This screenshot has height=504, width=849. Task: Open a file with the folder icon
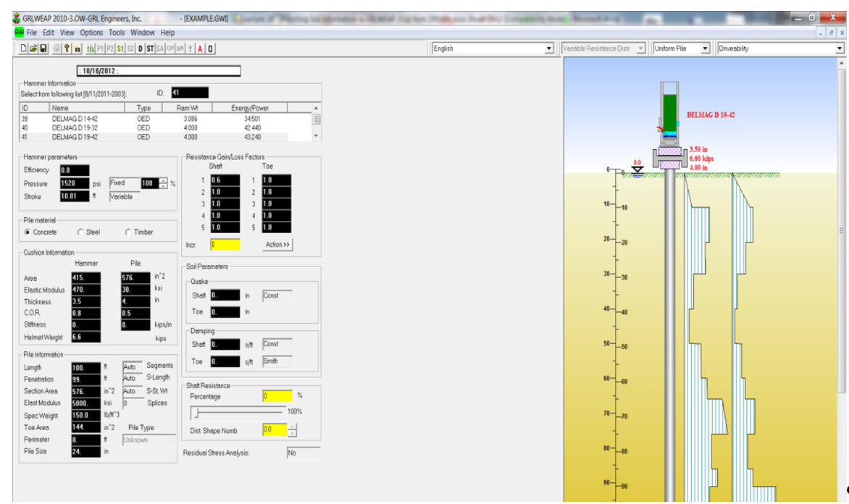(x=33, y=49)
